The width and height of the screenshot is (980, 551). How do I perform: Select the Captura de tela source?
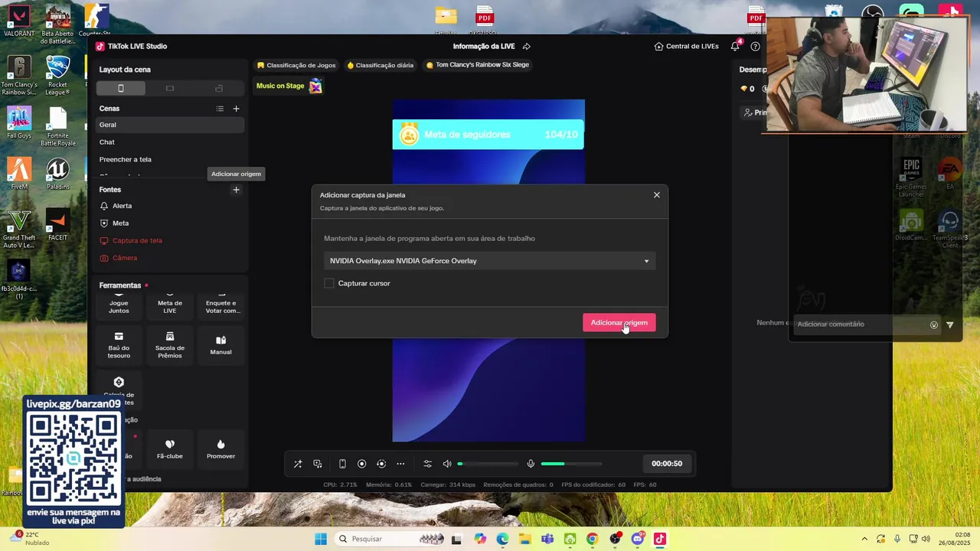pyautogui.click(x=170, y=240)
